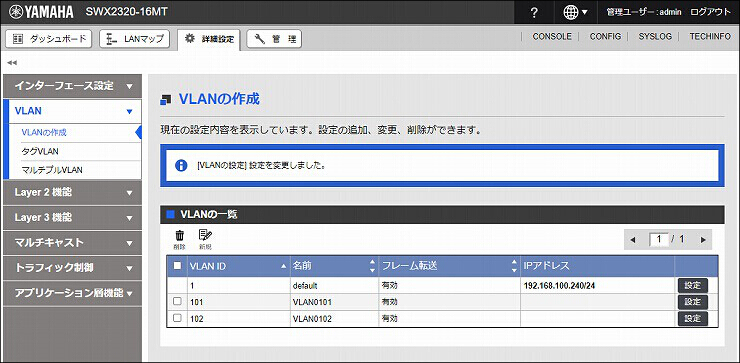
Task: Check the VLAN 102 row checkbox
Action: pos(177,318)
